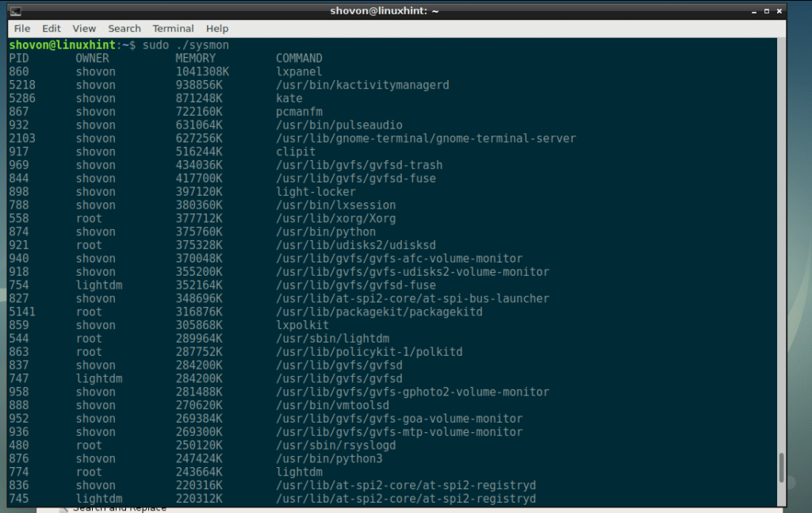Click gvfs-gphoto2-volume-monitor command
This screenshot has width=812, height=513.
click(412, 392)
